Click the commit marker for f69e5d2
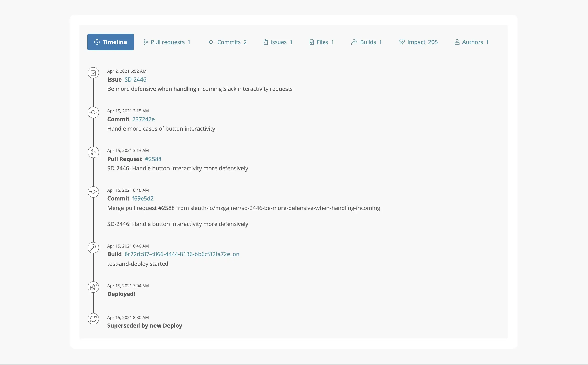 pyautogui.click(x=93, y=192)
